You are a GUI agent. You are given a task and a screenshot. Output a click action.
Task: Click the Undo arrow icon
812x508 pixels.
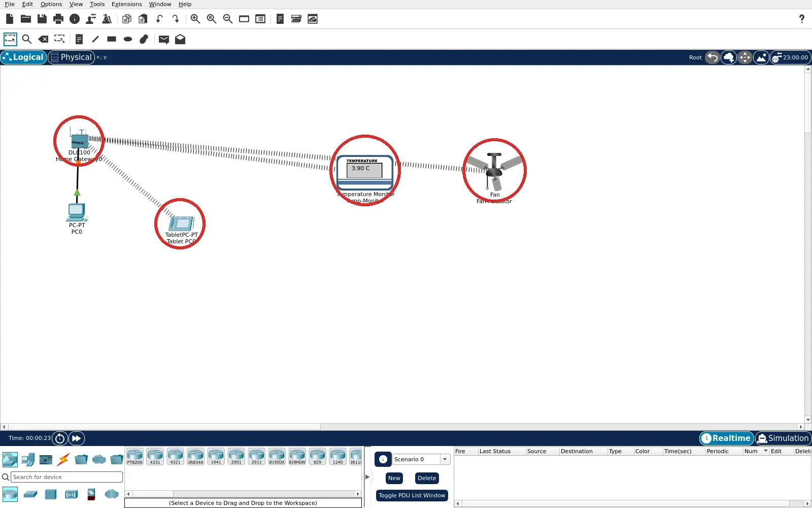(159, 19)
